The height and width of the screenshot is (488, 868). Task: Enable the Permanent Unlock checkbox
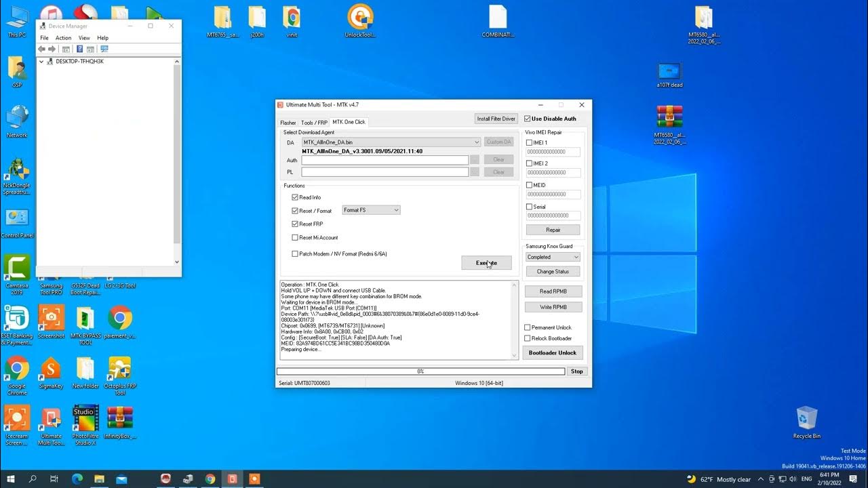pyautogui.click(x=528, y=327)
